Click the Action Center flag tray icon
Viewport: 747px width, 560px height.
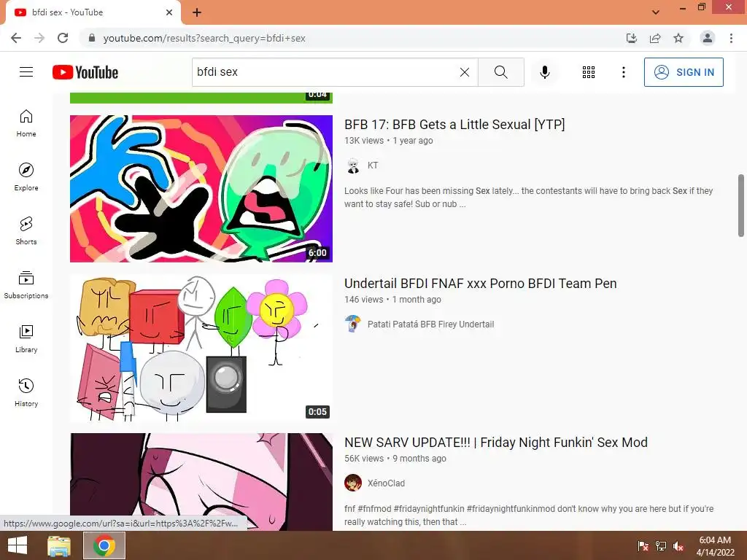tap(643, 546)
